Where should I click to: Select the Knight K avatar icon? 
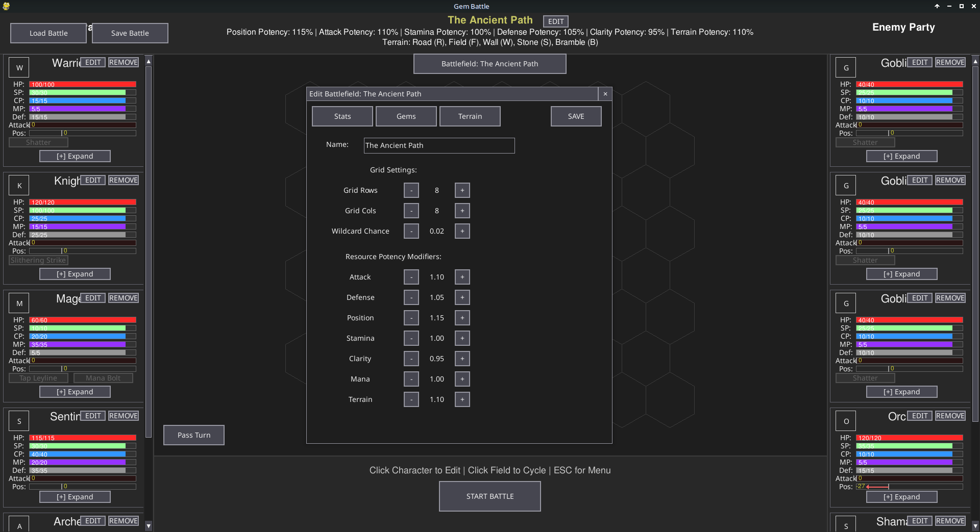pos(18,185)
